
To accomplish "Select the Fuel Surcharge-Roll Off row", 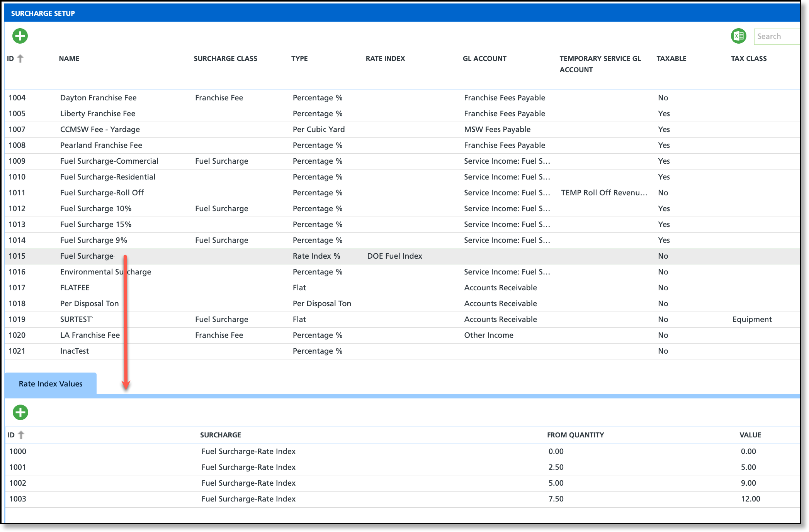I will pos(102,193).
